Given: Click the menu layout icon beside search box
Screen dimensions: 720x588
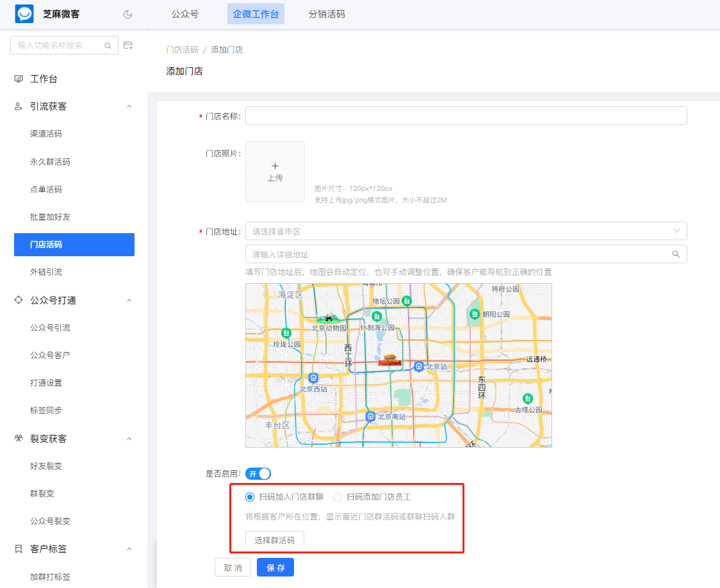Looking at the screenshot, I should click(x=128, y=45).
